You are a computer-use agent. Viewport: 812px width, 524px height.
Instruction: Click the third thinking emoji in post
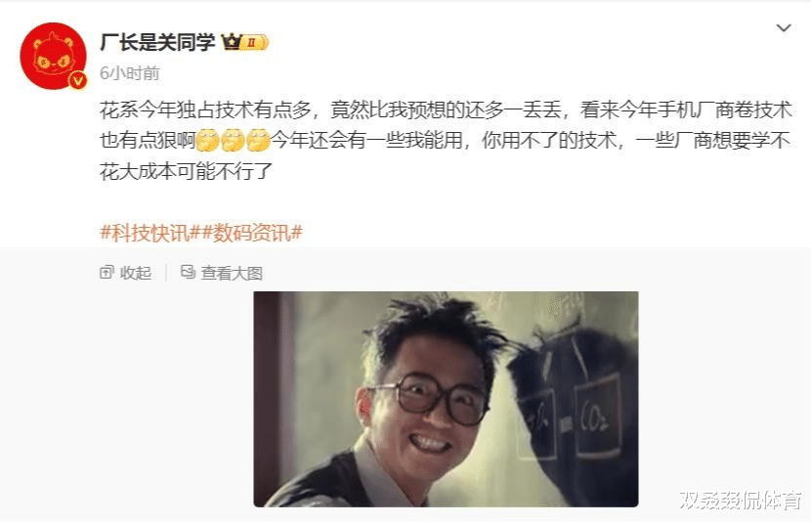pos(258,141)
